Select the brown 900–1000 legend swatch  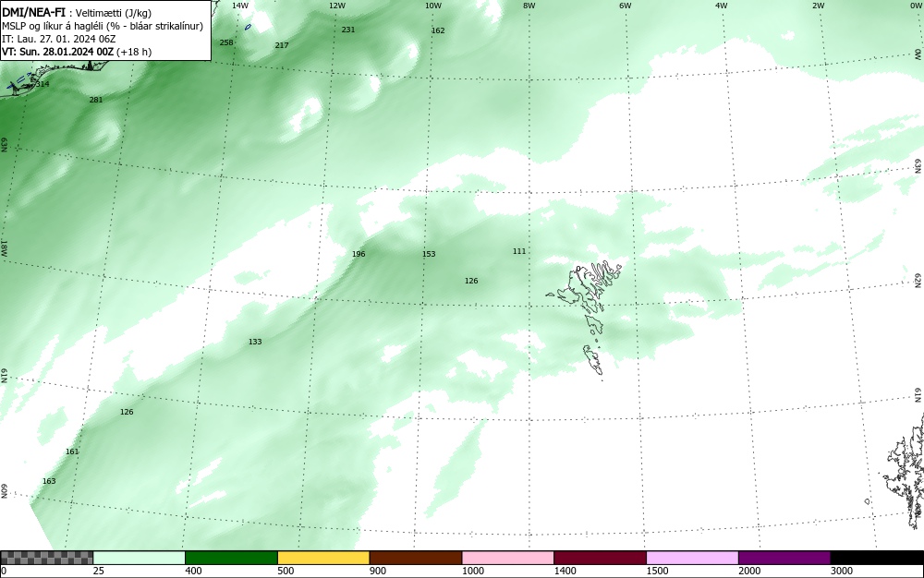(416, 558)
